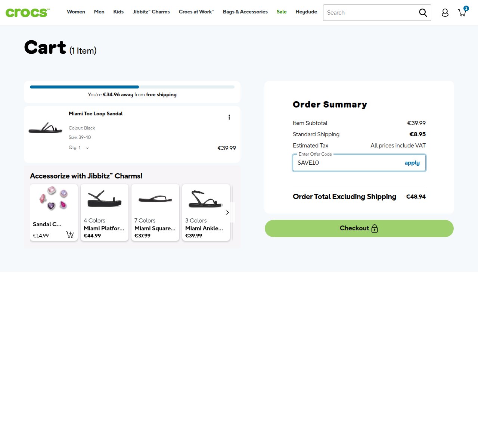Expand the Qty dropdown chevron
Screen dimensions: 478x448
click(x=87, y=148)
